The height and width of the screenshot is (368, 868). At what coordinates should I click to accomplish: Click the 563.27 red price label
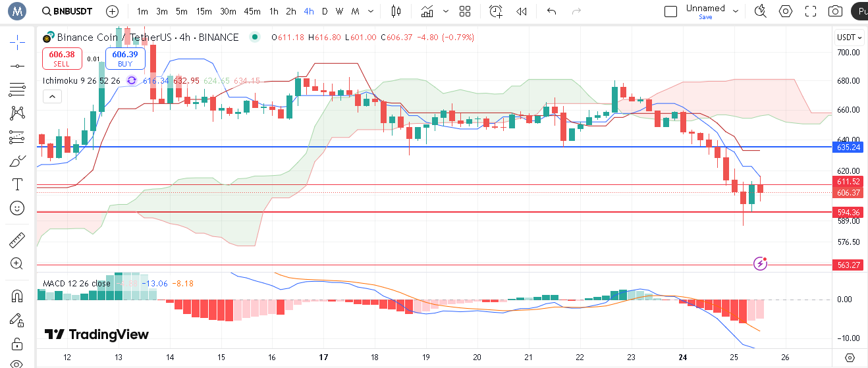[x=849, y=265]
